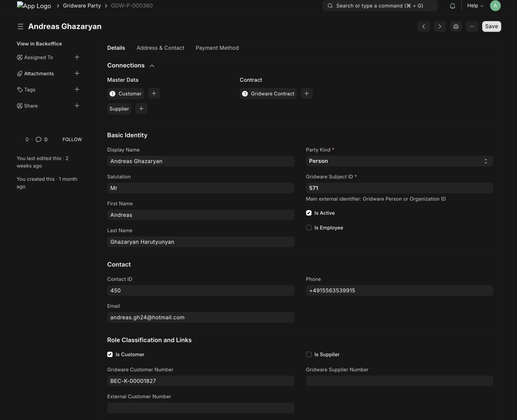The width and height of the screenshot is (517, 420).
Task: Go to previous record arrow
Action: 423,26
